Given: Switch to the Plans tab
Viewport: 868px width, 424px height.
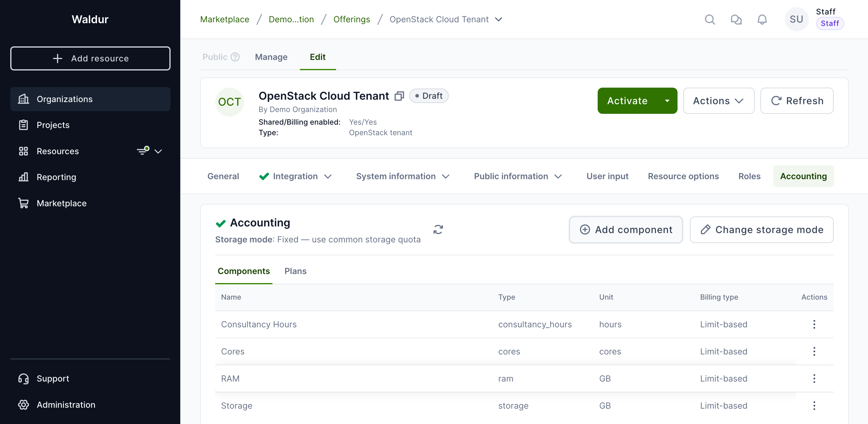Looking at the screenshot, I should coord(295,271).
